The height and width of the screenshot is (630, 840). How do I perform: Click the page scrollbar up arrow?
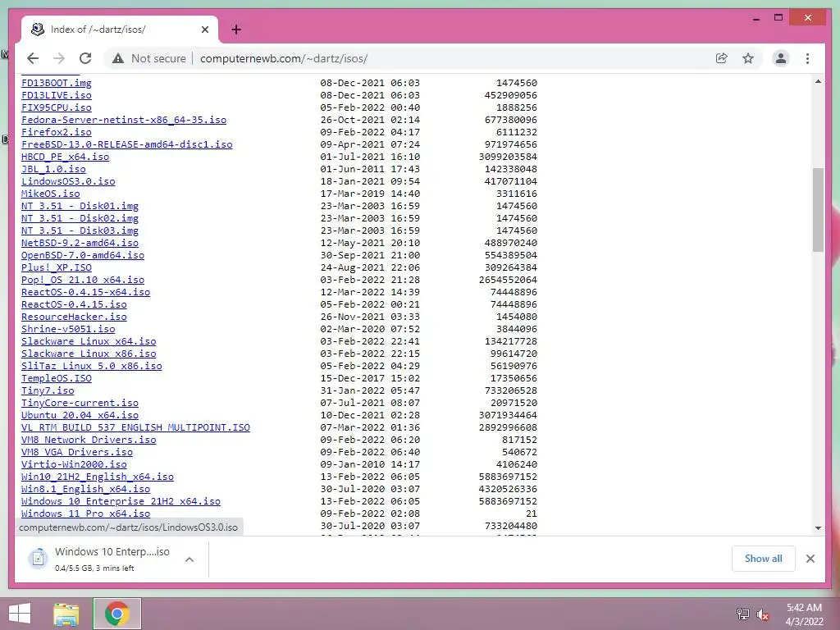pyautogui.click(x=818, y=81)
